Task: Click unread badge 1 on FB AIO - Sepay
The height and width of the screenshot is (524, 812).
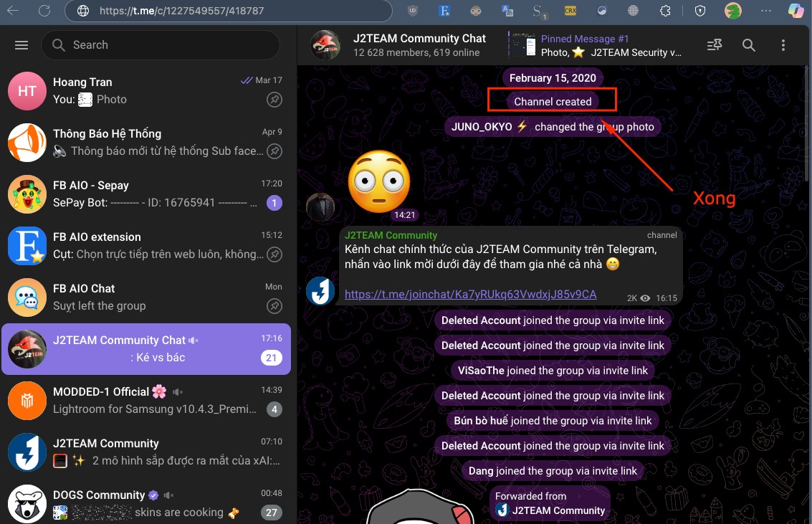Action: pyautogui.click(x=274, y=203)
